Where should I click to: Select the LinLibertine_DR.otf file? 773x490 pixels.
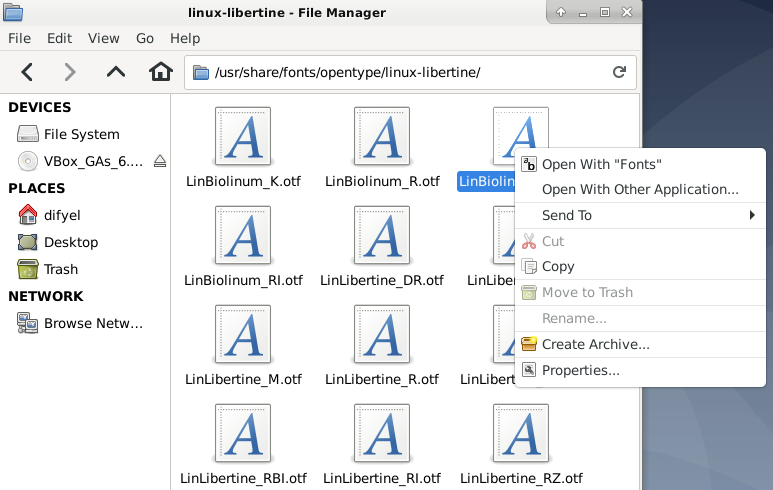pyautogui.click(x=382, y=246)
